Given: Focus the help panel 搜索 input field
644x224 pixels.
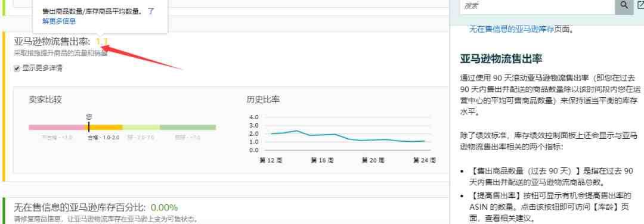Looking at the screenshot, I should (x=537, y=6).
